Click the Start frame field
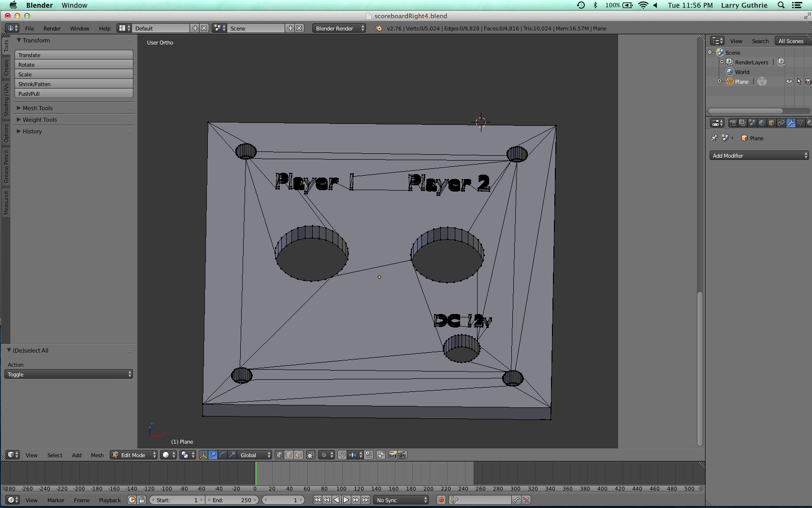Screen dimensions: 812x508 coord(177,500)
